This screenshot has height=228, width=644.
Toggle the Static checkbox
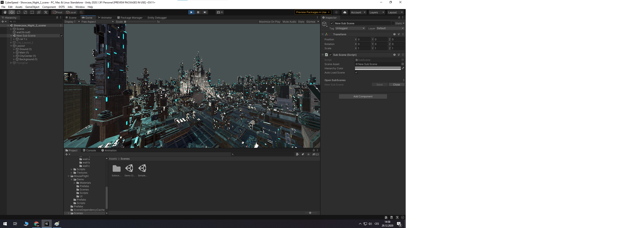(393, 23)
